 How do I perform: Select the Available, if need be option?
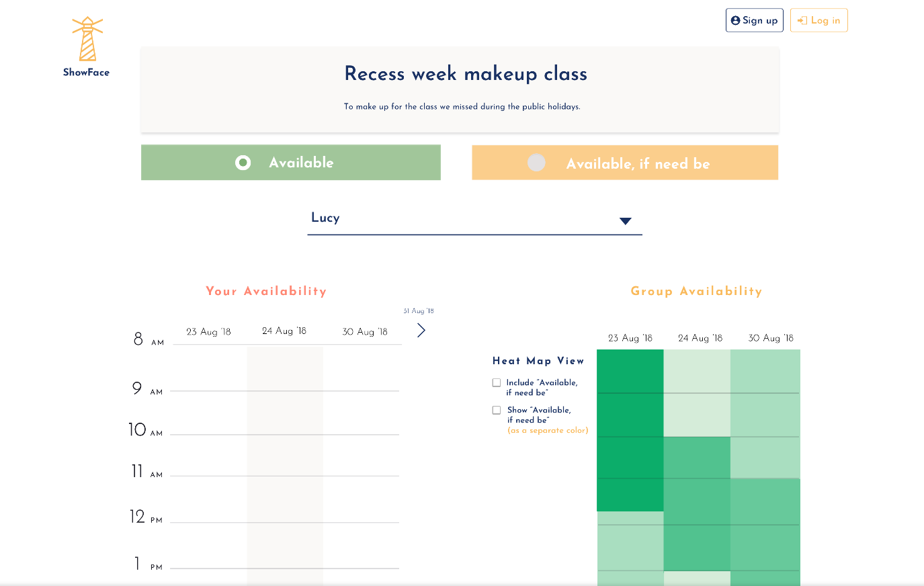click(536, 163)
